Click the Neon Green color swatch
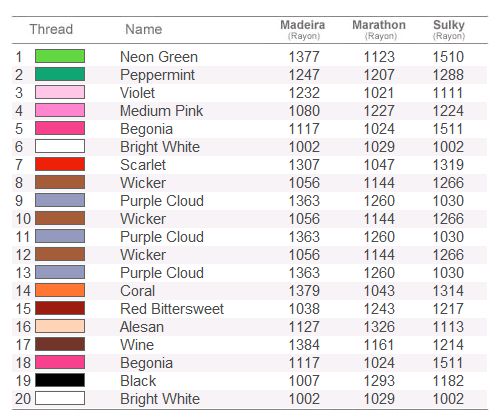Viewport: 500px width, 420px height. 60,56
